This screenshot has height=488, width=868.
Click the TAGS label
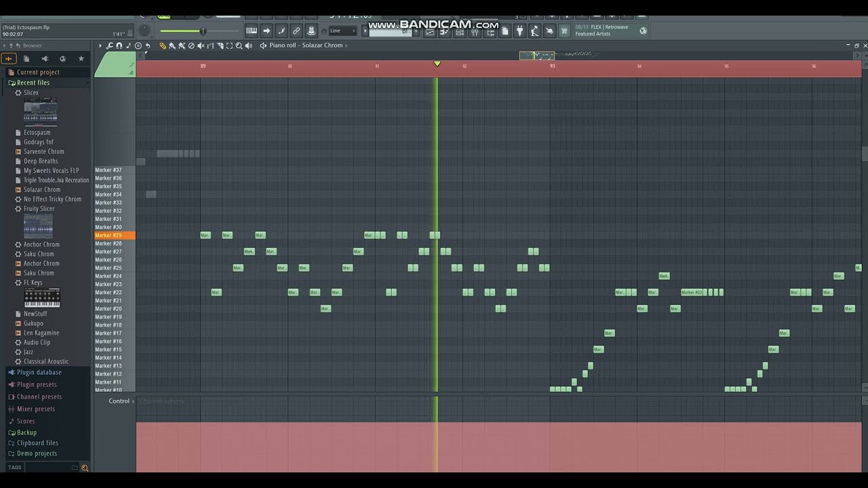(x=14, y=468)
